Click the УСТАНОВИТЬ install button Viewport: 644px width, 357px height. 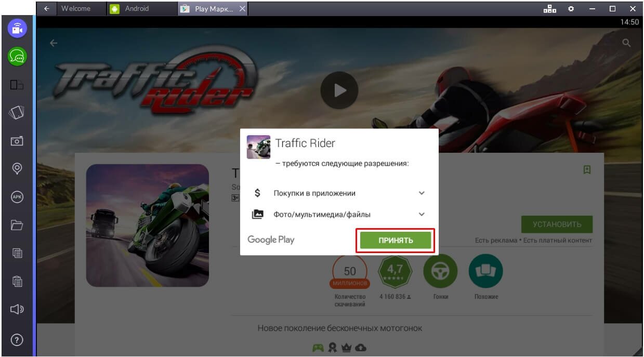pyautogui.click(x=557, y=224)
